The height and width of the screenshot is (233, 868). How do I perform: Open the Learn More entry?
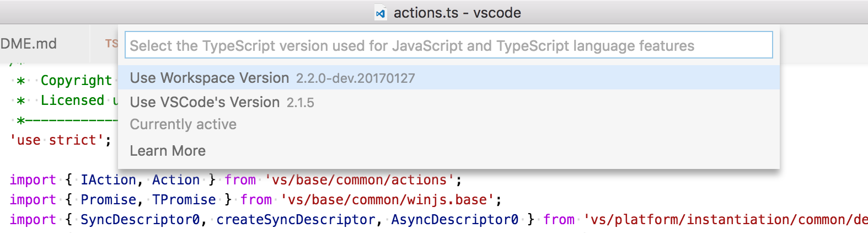pyautogui.click(x=168, y=151)
